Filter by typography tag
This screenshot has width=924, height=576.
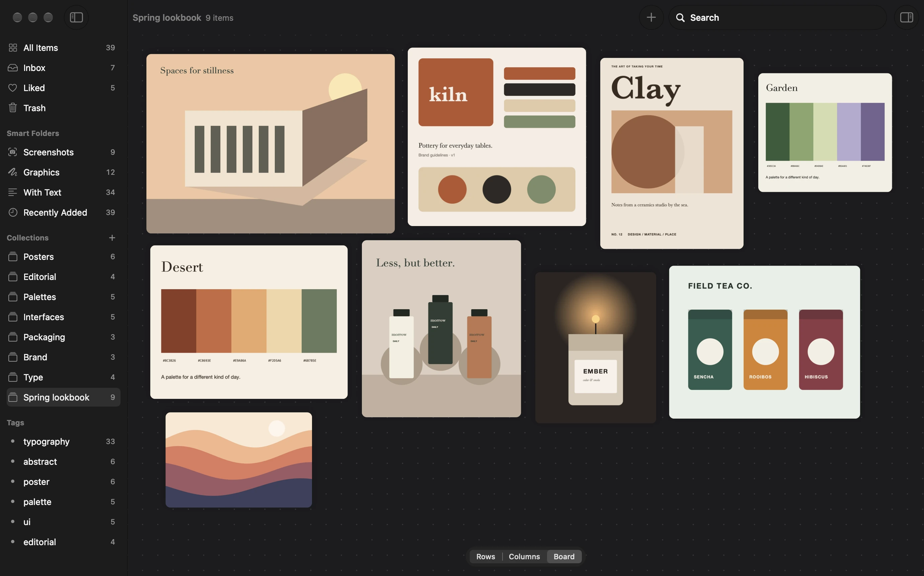[x=63, y=441]
